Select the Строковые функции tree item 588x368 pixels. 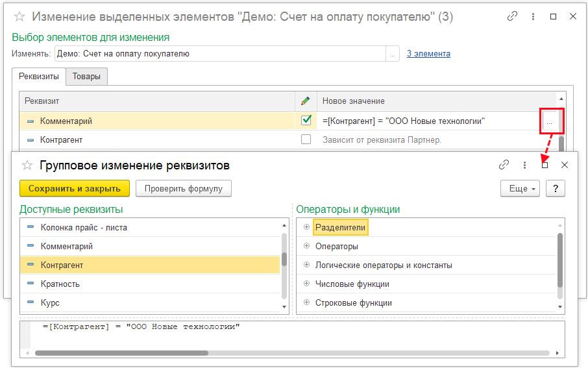(353, 302)
